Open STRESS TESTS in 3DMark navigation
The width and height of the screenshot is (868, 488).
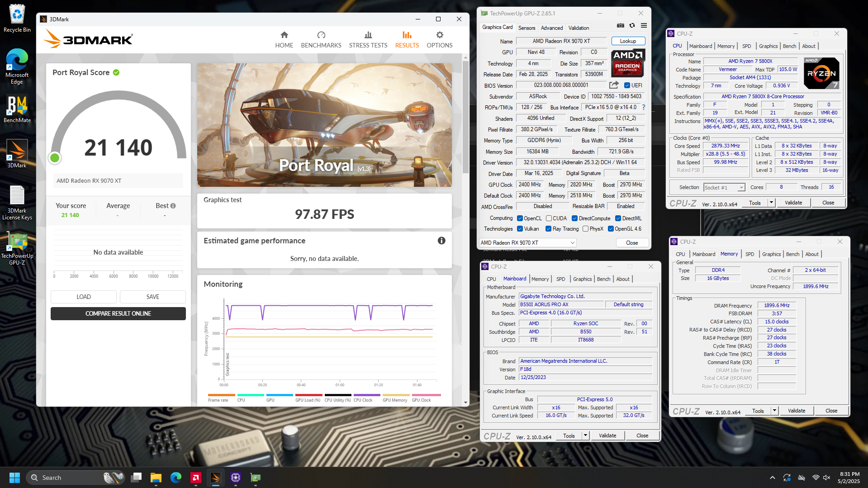[x=368, y=40]
